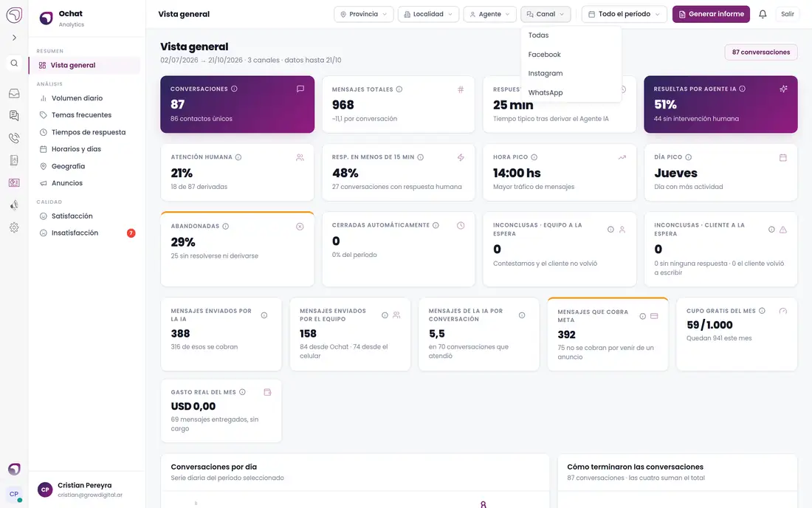812x508 pixels.
Task: Open the Agente filter dropdown
Action: (489, 14)
